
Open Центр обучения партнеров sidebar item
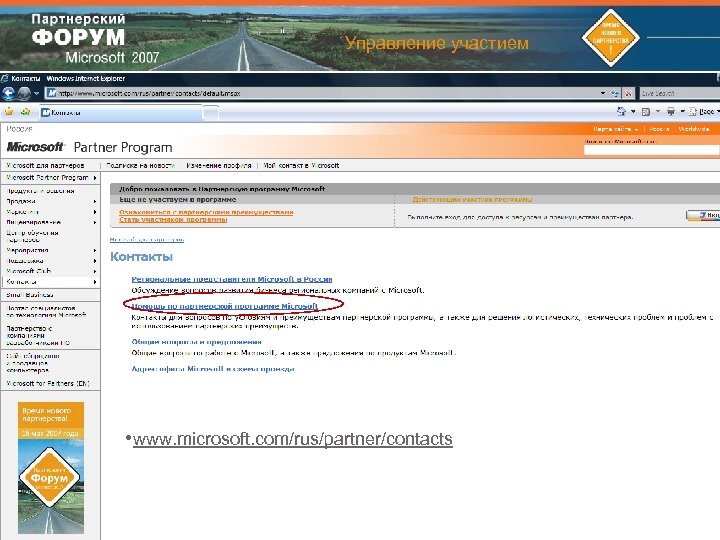pos(32,236)
